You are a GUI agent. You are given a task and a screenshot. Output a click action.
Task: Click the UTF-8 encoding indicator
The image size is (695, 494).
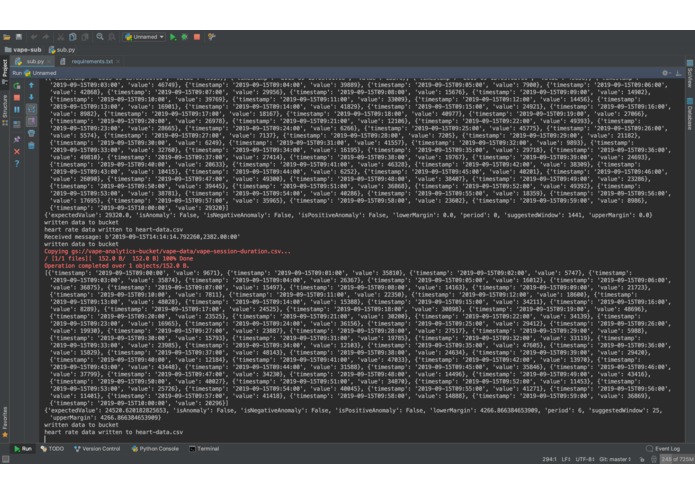click(x=585, y=459)
